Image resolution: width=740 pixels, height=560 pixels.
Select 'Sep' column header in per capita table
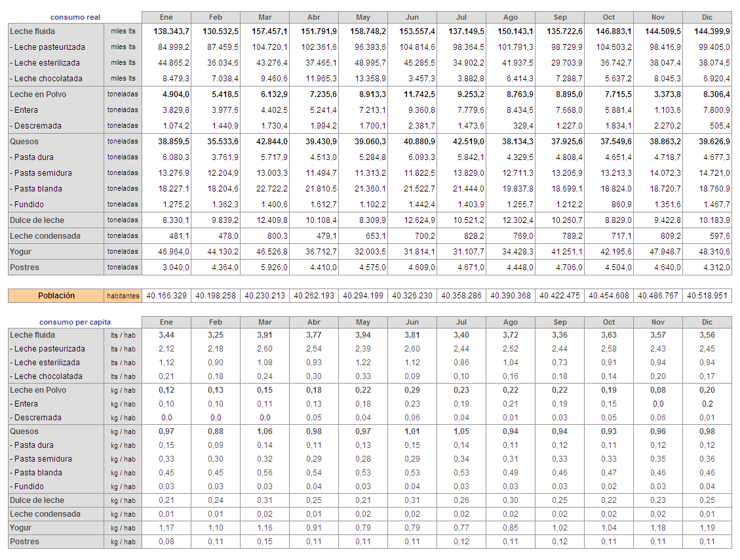pyautogui.click(x=560, y=322)
